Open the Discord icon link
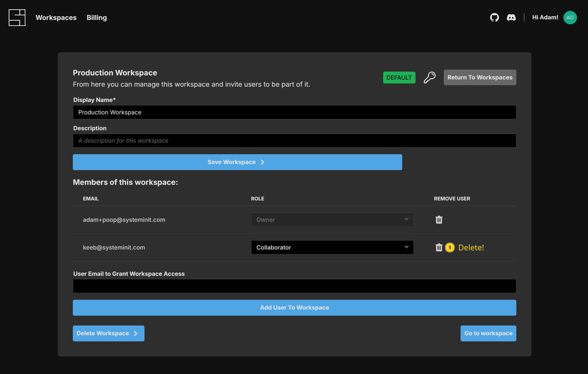The image size is (588, 374). point(511,18)
